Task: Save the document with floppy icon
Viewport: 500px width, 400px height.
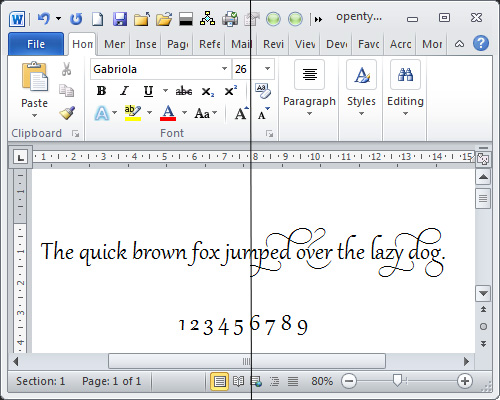Action: (x=120, y=19)
